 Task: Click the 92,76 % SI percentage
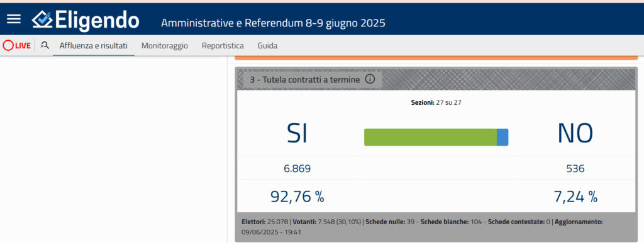297,197
